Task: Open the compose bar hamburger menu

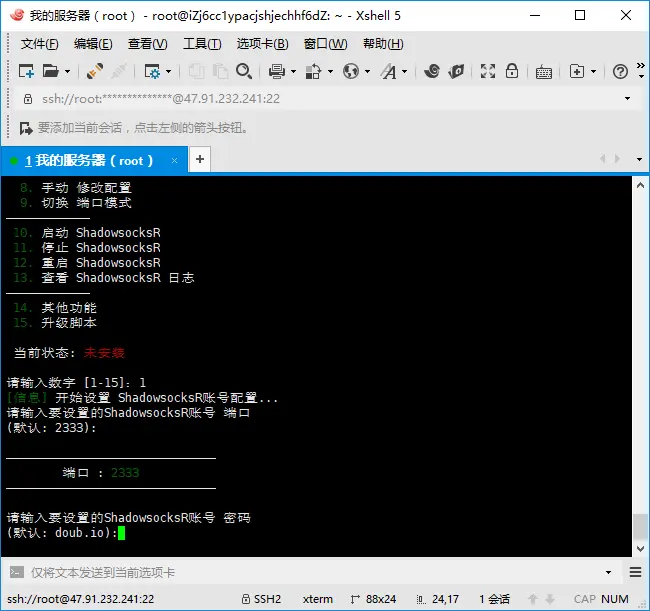Action: [x=635, y=572]
